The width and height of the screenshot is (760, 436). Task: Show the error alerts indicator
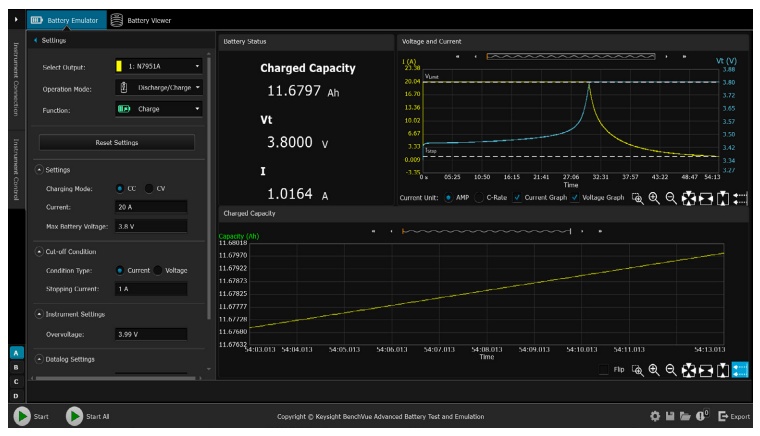704,416
